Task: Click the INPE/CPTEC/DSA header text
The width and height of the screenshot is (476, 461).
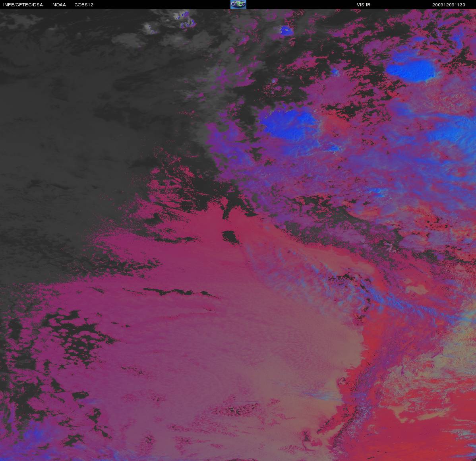Action: [x=23, y=5]
